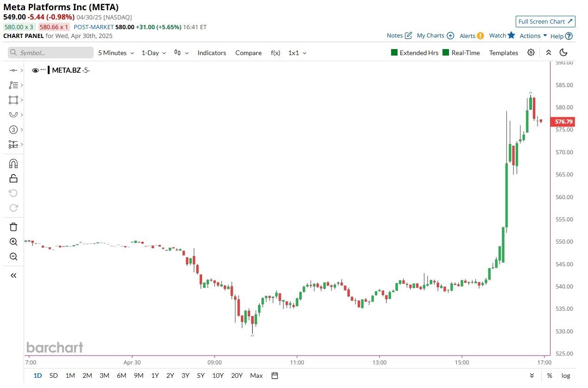588x388 pixels.
Task: Open the 5 Minutes interval dropdown
Action: click(116, 53)
